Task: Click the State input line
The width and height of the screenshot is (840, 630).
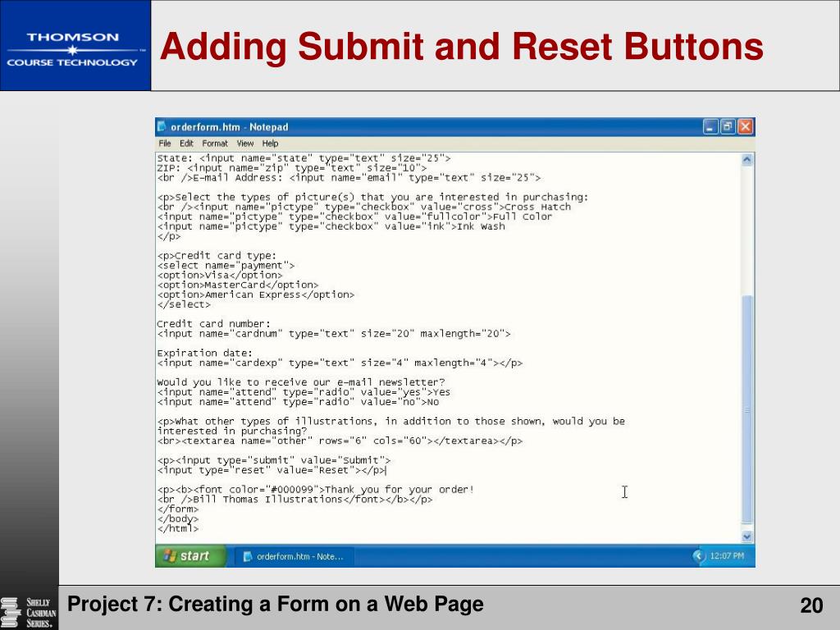Action: coord(304,158)
